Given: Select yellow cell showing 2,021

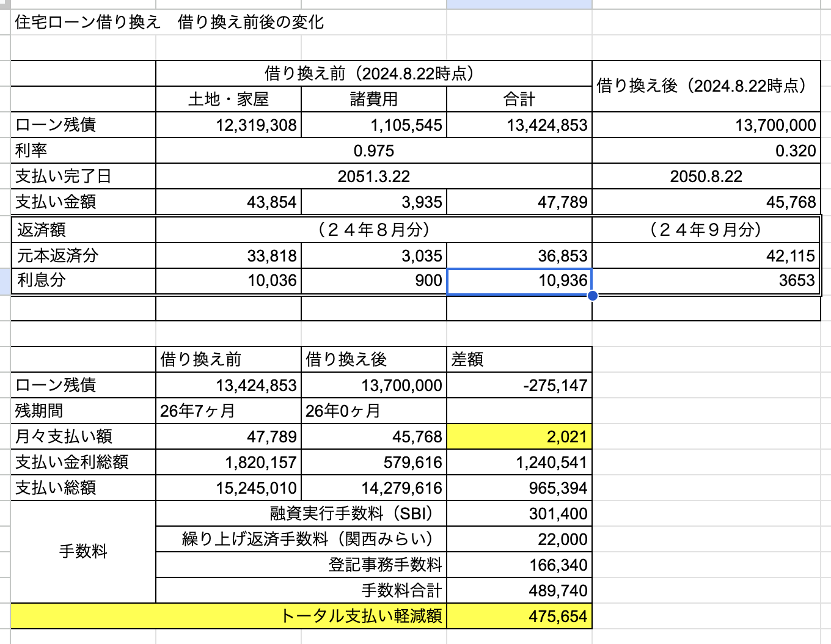Looking at the screenshot, I should point(519,436).
